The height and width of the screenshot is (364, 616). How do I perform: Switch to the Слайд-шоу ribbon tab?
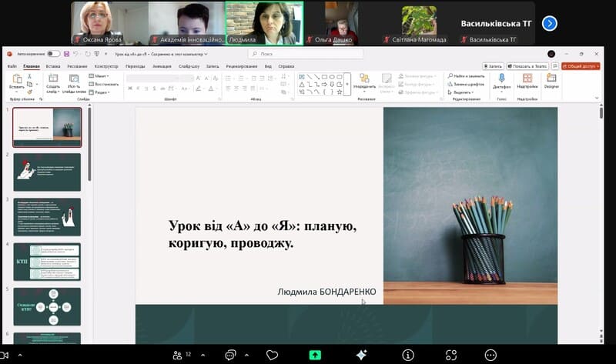(189, 66)
